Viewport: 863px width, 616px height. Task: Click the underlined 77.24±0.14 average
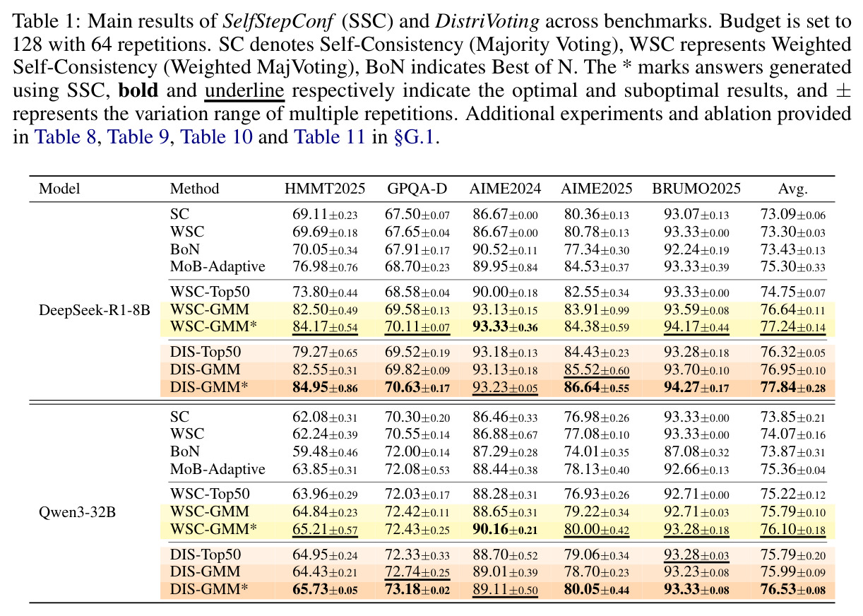792,329
